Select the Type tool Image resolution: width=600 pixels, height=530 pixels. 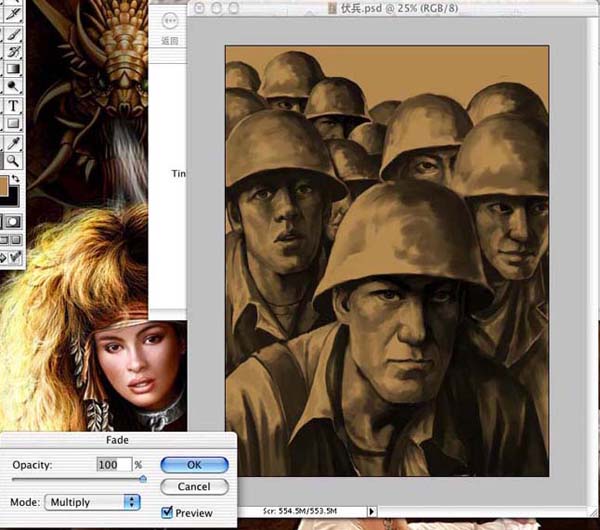(13, 105)
